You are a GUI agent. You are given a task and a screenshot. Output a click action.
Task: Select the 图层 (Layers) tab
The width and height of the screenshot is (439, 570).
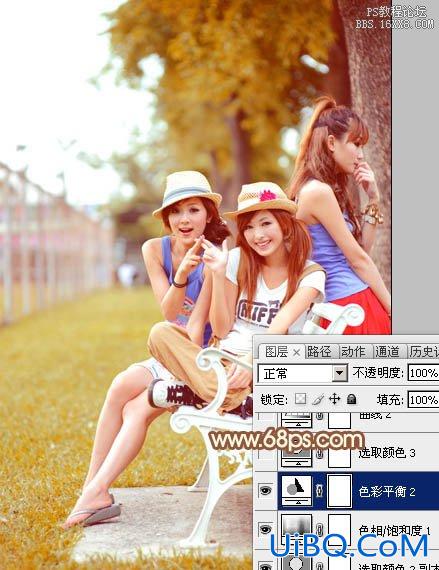[x=277, y=352]
